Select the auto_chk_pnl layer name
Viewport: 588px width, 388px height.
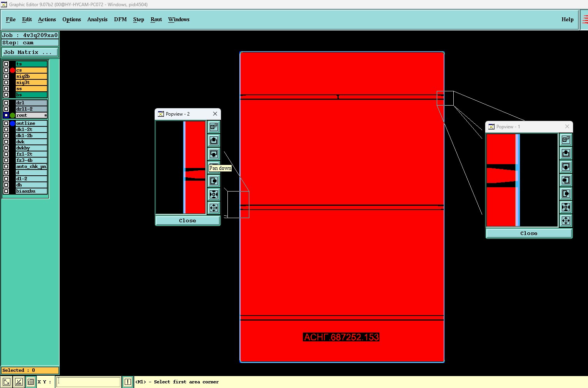[x=32, y=166]
